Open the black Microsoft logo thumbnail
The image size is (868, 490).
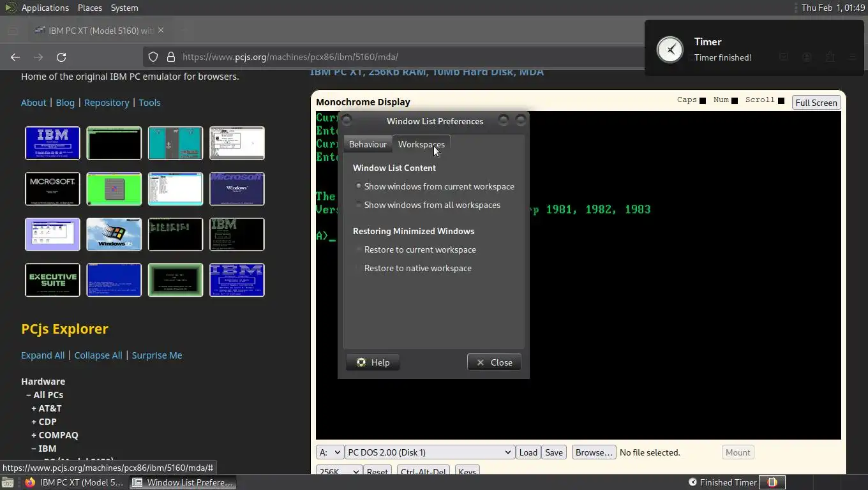click(x=52, y=189)
